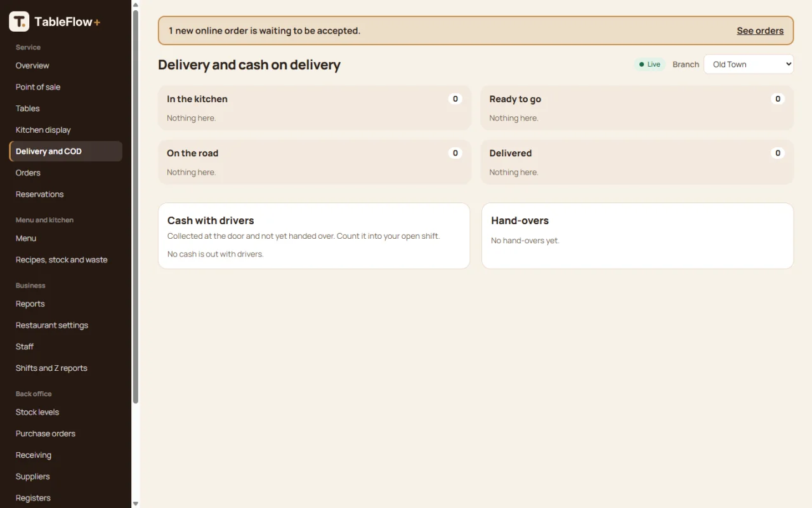Click the Menu and kitchen section label

click(44, 220)
